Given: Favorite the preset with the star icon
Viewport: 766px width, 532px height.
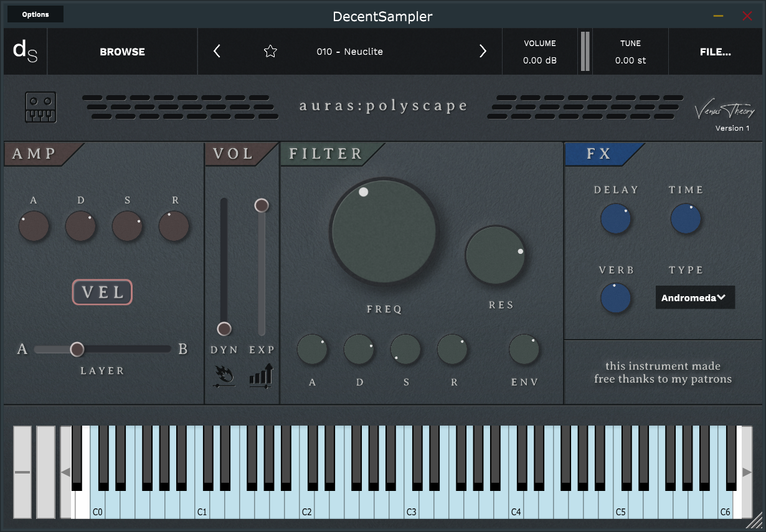Looking at the screenshot, I should tap(270, 52).
